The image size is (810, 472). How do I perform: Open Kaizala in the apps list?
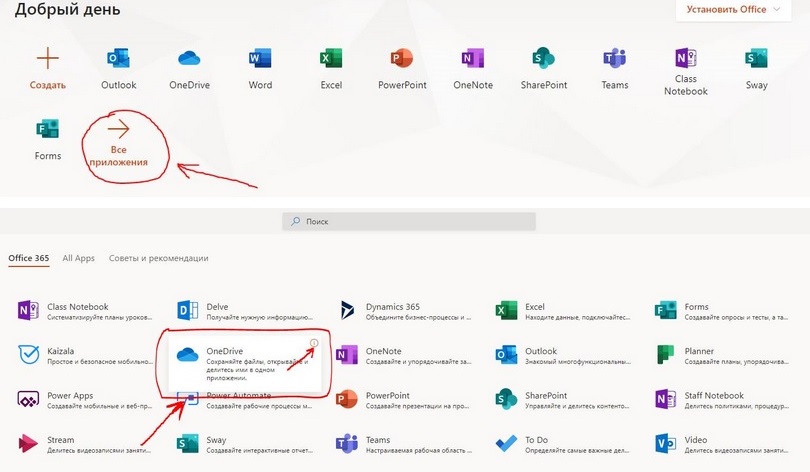click(85, 355)
